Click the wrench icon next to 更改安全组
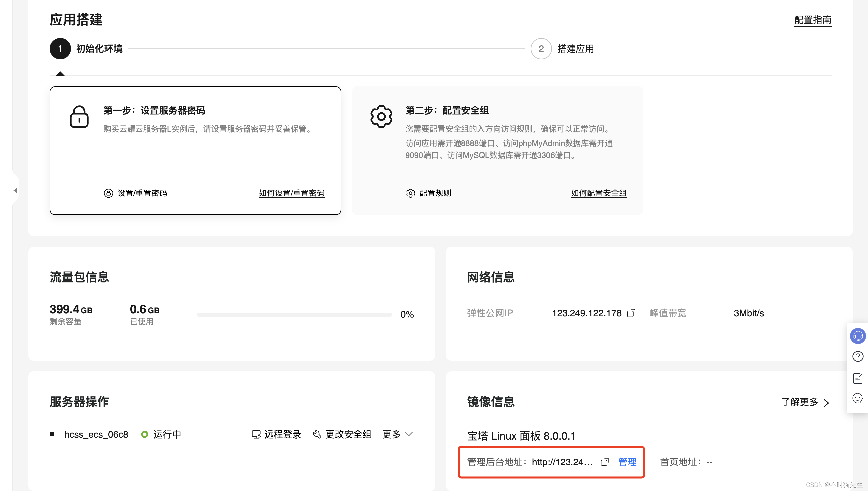The height and width of the screenshot is (491, 868). point(317,434)
